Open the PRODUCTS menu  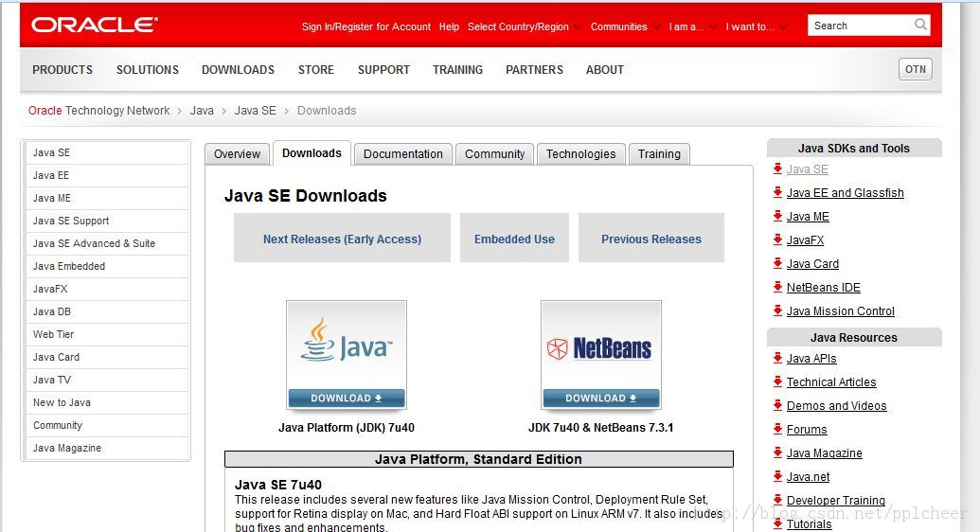click(62, 70)
